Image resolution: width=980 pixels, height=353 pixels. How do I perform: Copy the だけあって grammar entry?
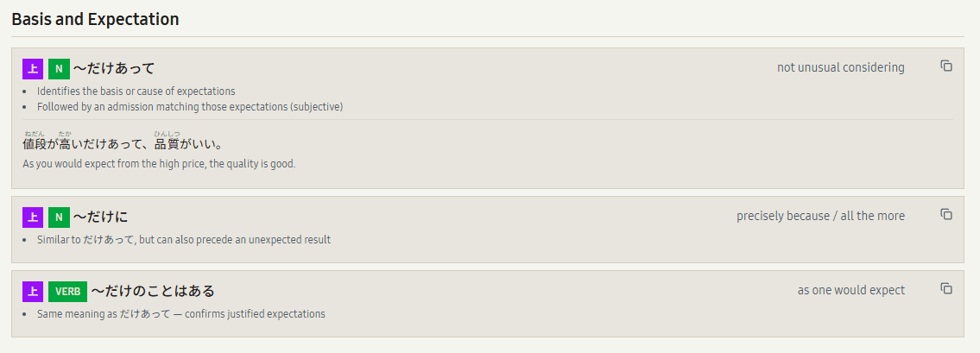[x=946, y=66]
